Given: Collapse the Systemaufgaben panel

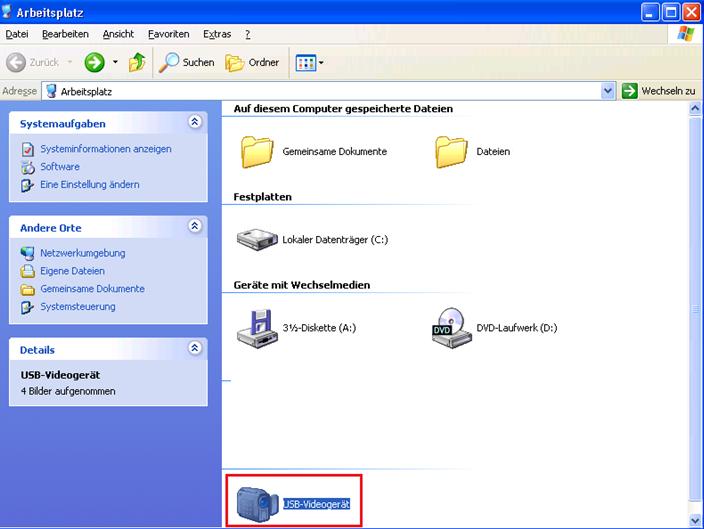Looking at the screenshot, I should [x=195, y=122].
